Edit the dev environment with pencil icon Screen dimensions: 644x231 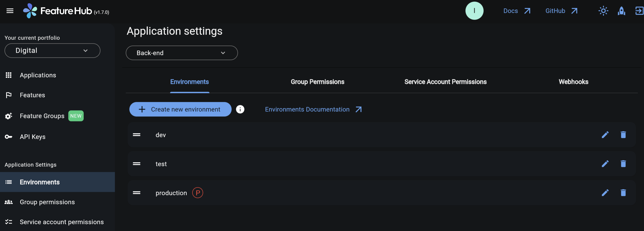click(x=605, y=135)
